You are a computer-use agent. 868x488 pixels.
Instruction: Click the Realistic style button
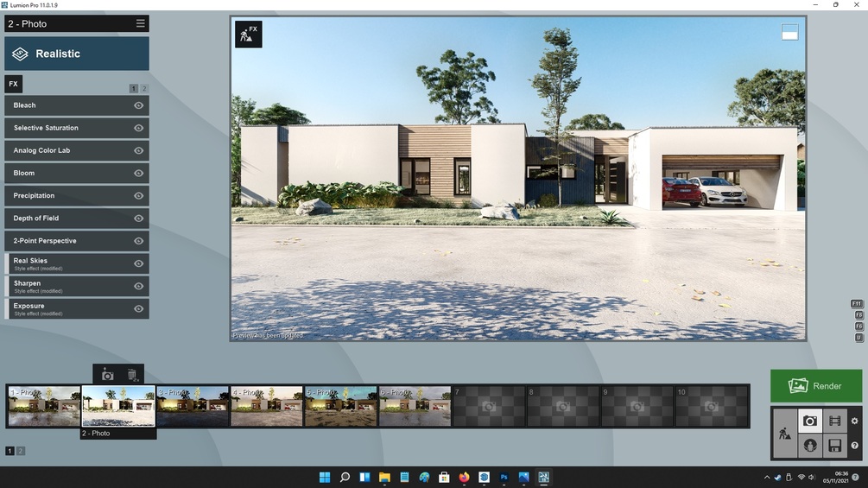point(76,54)
